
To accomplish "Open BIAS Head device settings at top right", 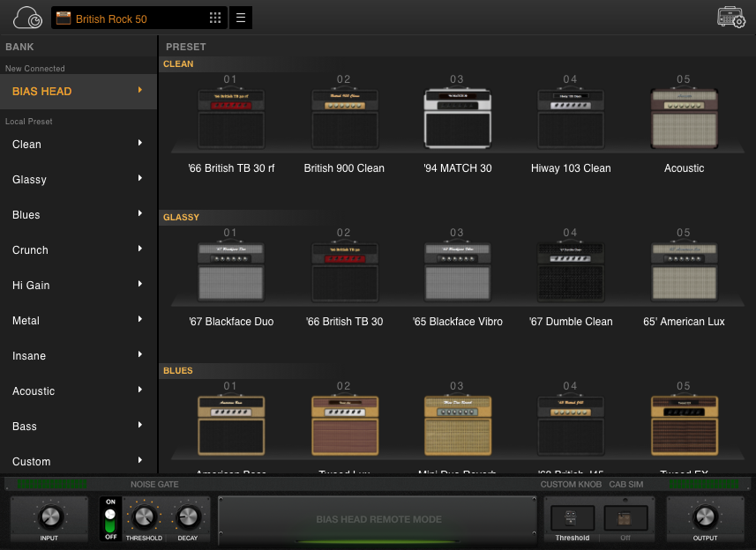I will tap(731, 17).
